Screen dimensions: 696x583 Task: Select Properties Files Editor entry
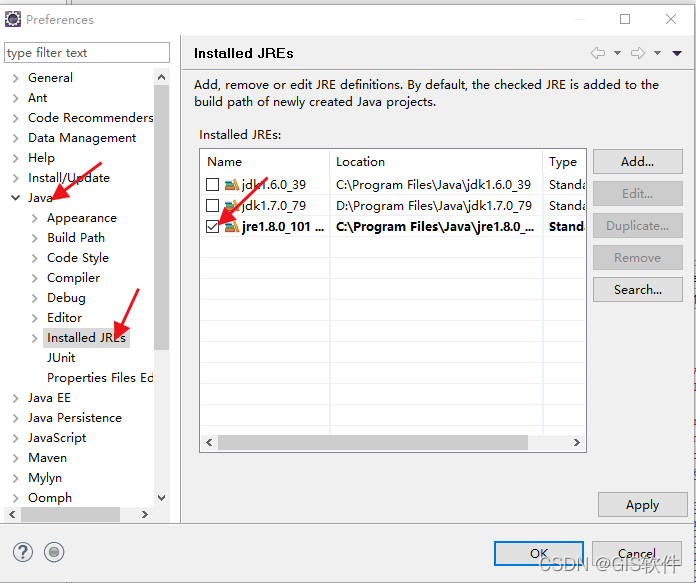coord(100,377)
